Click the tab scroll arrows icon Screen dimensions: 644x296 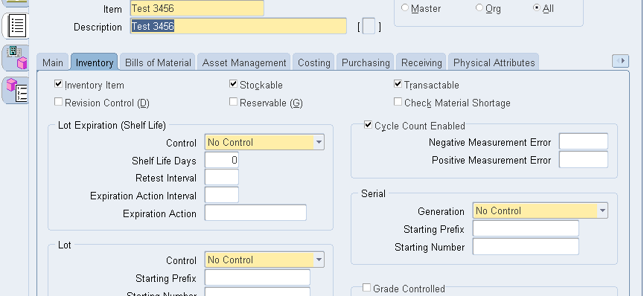(620, 61)
